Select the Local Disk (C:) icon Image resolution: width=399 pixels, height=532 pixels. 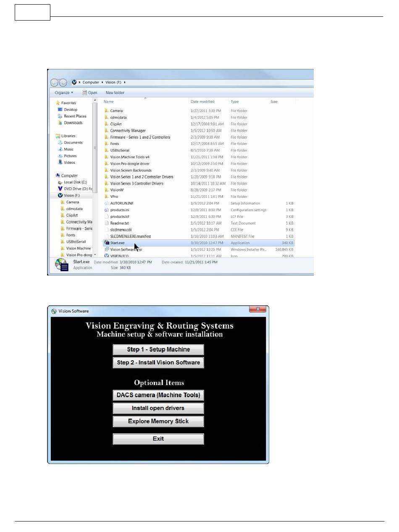60,182
